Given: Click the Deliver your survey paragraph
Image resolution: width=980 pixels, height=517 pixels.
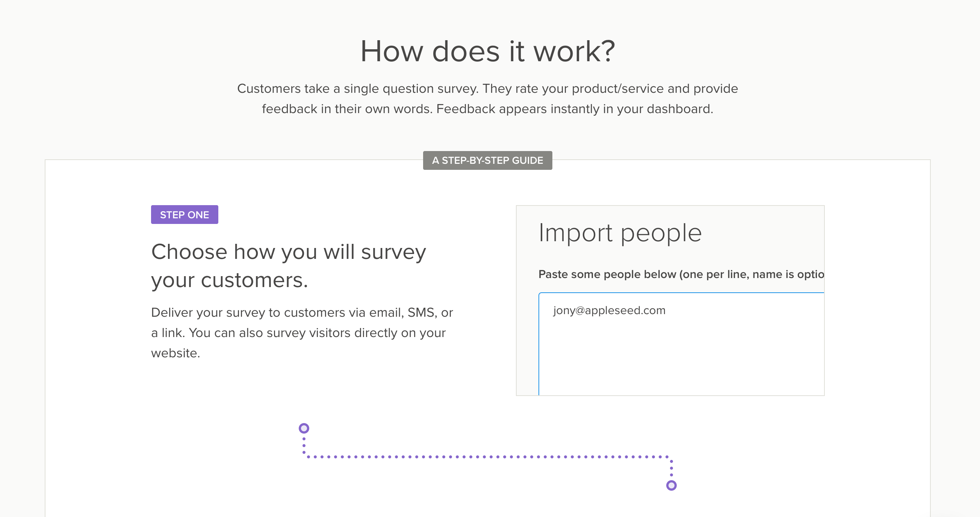Looking at the screenshot, I should [302, 333].
